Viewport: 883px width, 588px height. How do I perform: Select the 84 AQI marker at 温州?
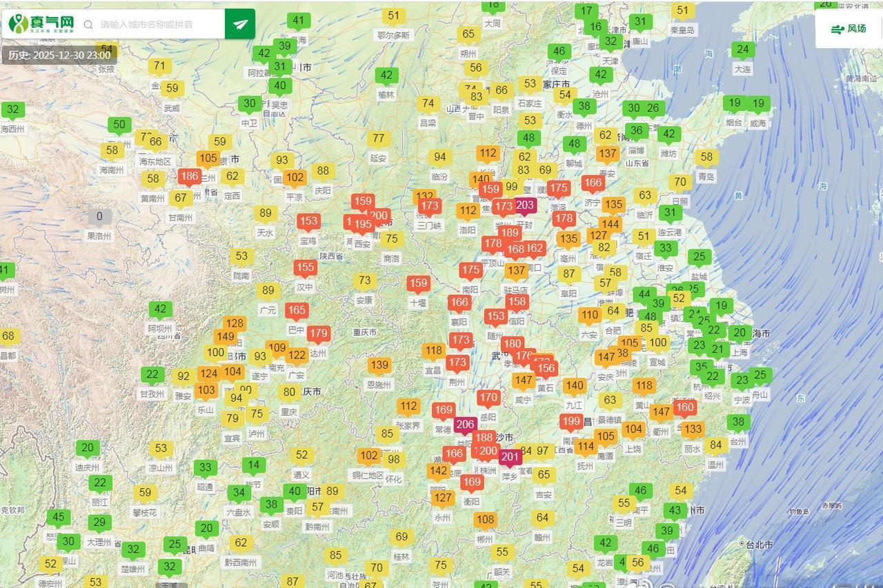point(715,445)
